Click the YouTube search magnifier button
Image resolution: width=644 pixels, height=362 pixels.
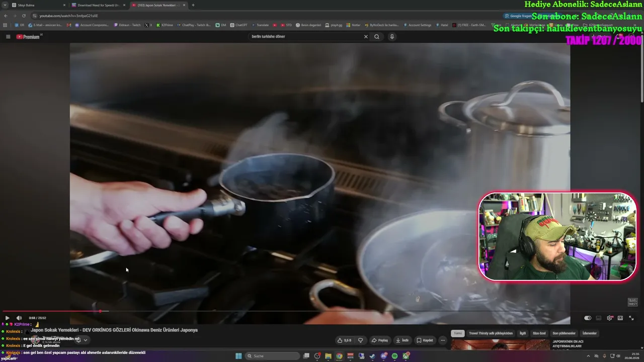(377, 37)
